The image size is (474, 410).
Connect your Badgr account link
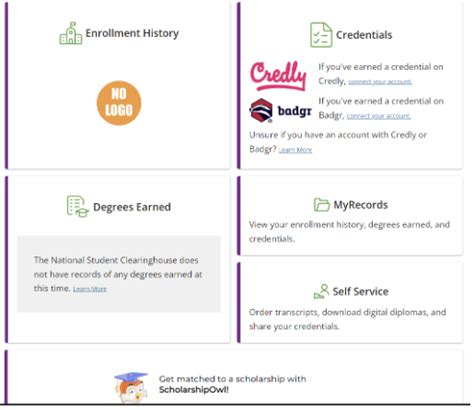379,116
